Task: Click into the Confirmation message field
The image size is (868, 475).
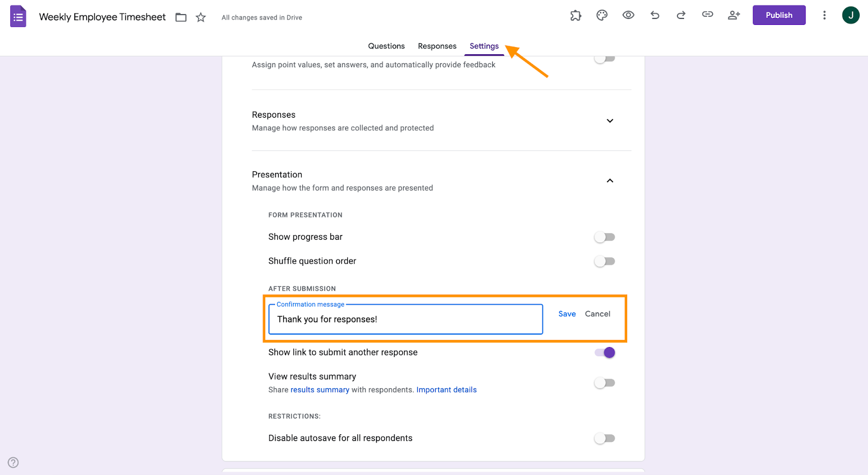Action: (405, 319)
